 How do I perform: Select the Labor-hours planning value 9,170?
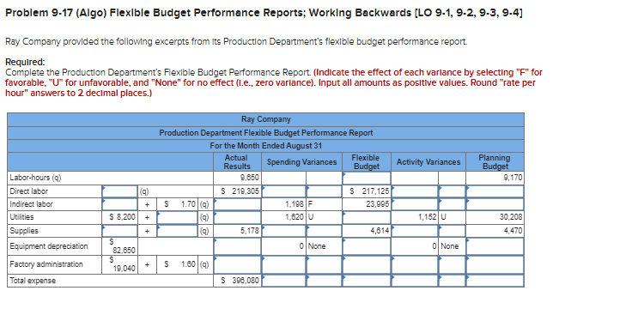pos(513,178)
